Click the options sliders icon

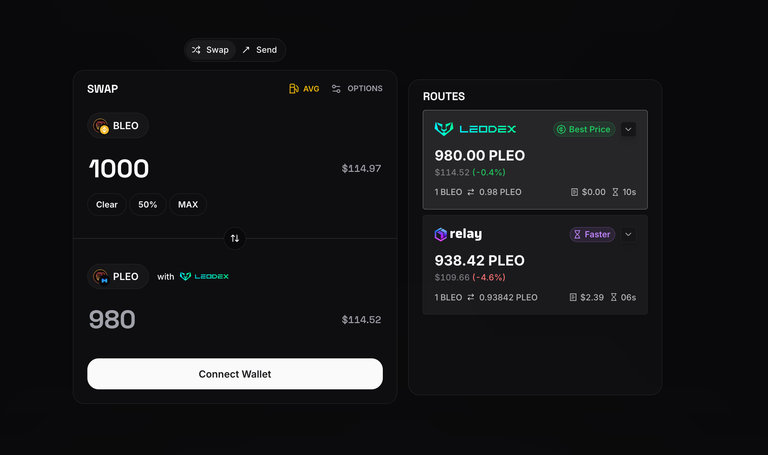336,89
